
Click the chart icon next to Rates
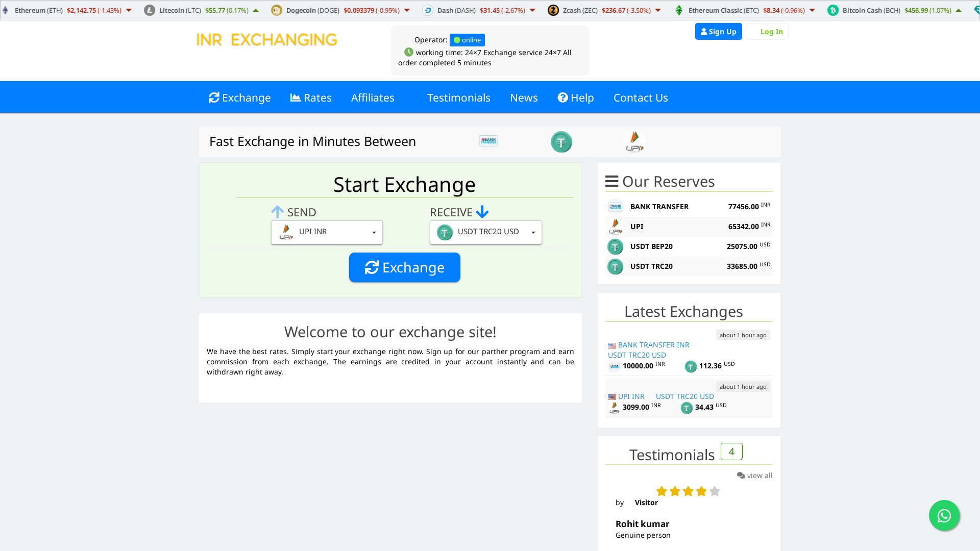click(295, 97)
